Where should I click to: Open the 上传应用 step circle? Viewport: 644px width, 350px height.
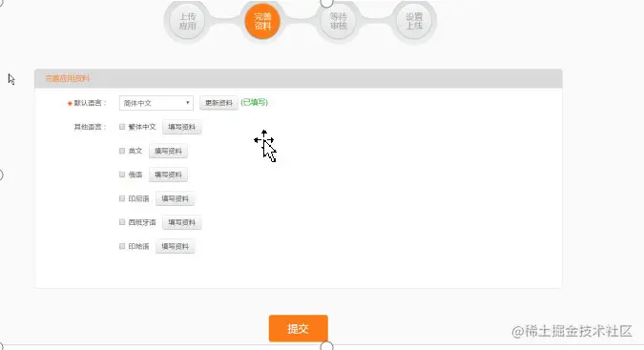pos(187,21)
